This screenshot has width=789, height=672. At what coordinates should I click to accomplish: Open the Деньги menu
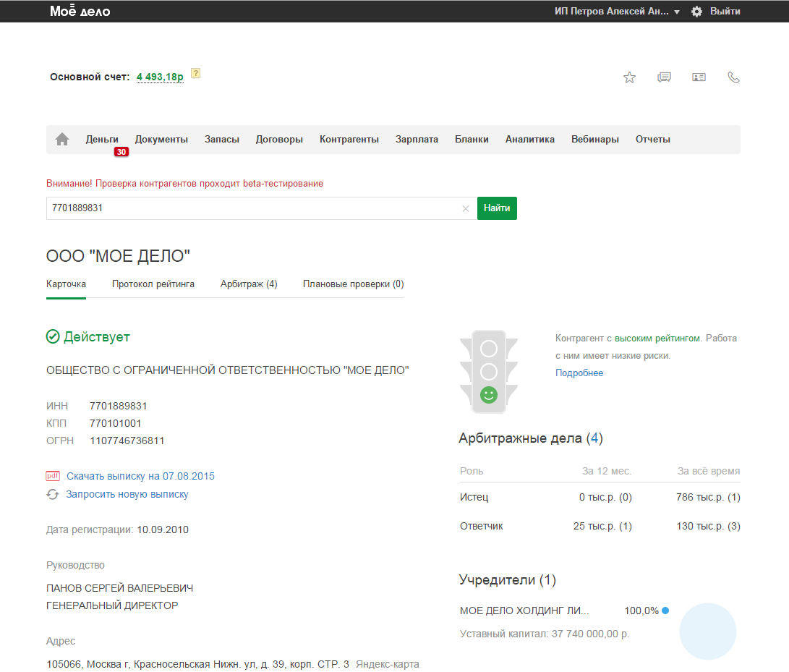[x=102, y=140]
